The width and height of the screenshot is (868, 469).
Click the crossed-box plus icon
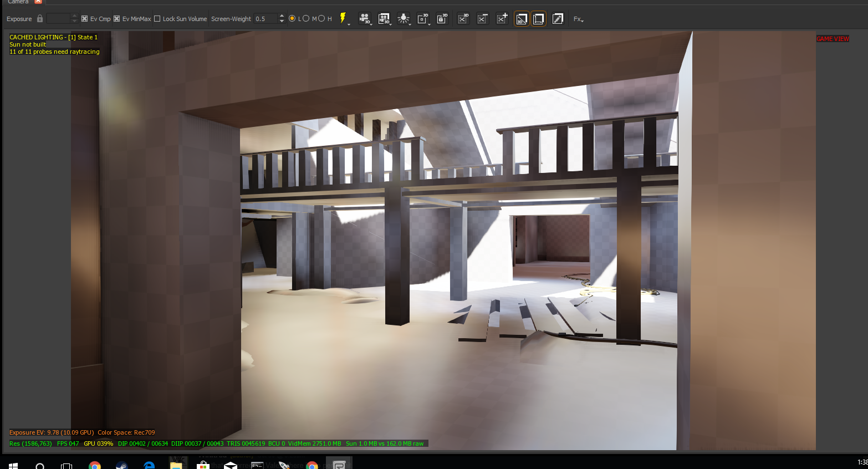502,19
